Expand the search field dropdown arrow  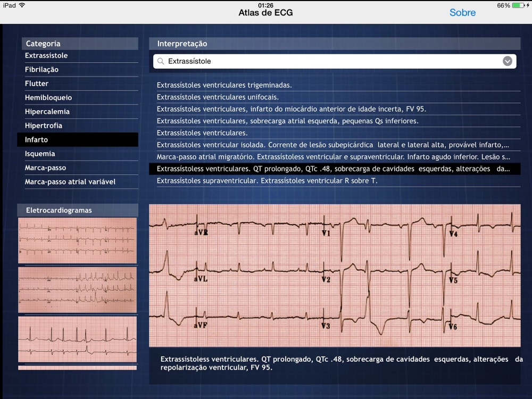click(507, 61)
